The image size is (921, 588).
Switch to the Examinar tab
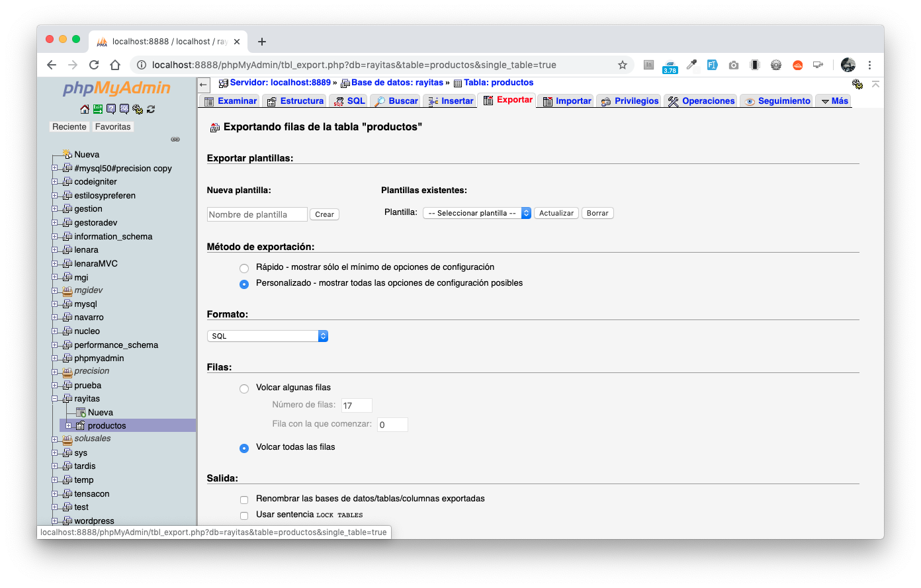click(x=230, y=101)
